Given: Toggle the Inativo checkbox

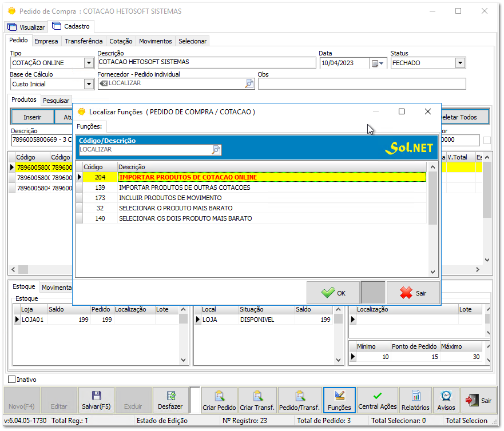Looking at the screenshot, I should (12, 380).
